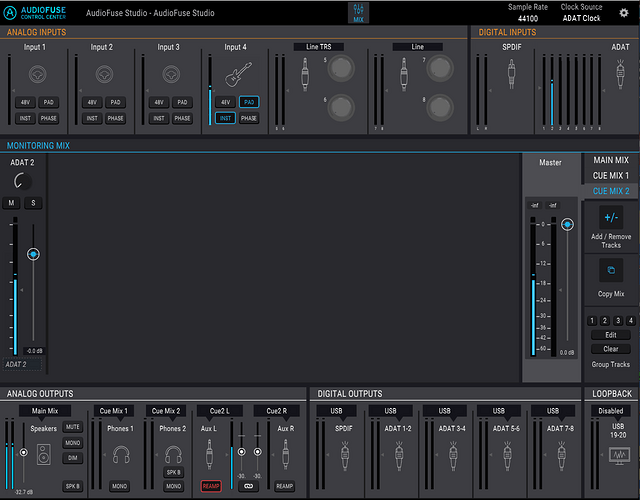Toggle INST mode on Input 4

click(225, 118)
